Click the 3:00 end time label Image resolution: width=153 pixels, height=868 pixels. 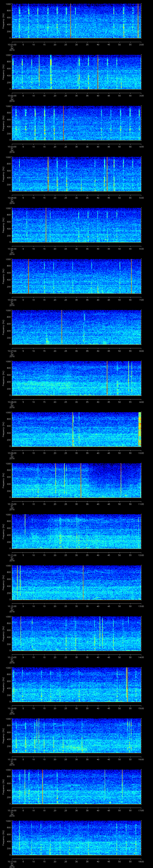(141, 96)
